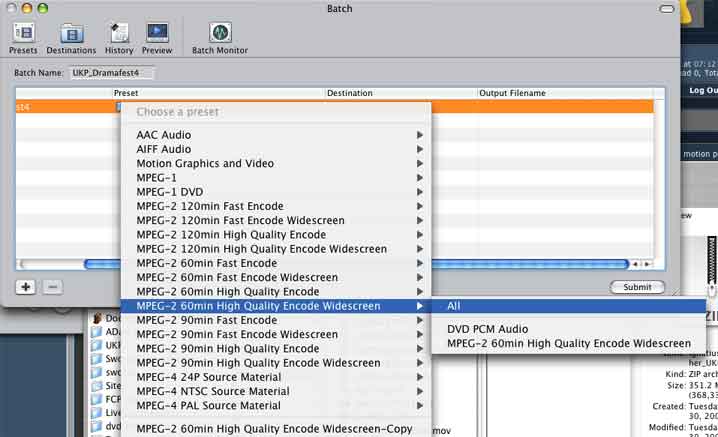Image resolution: width=718 pixels, height=437 pixels.
Task: Select the orange highlighted batch job row
Action: point(335,107)
